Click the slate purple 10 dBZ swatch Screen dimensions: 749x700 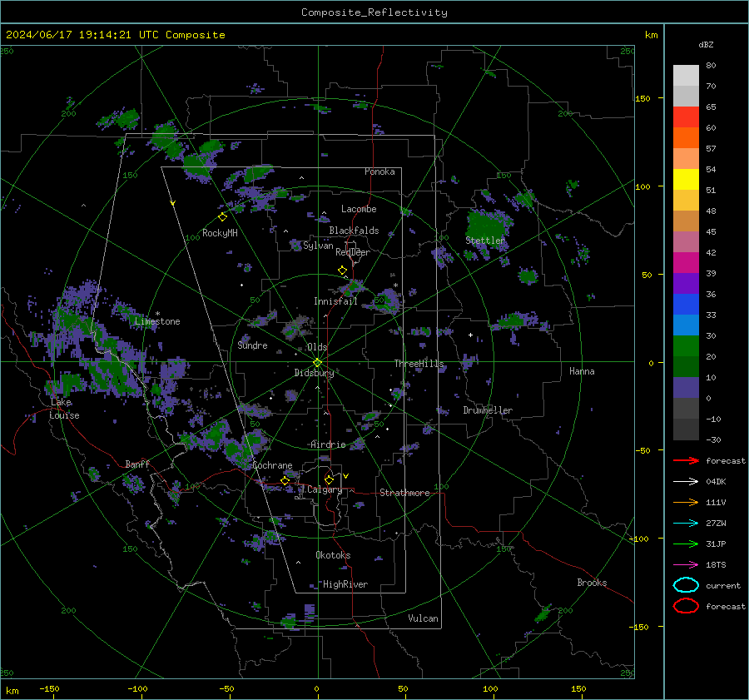[x=686, y=388]
